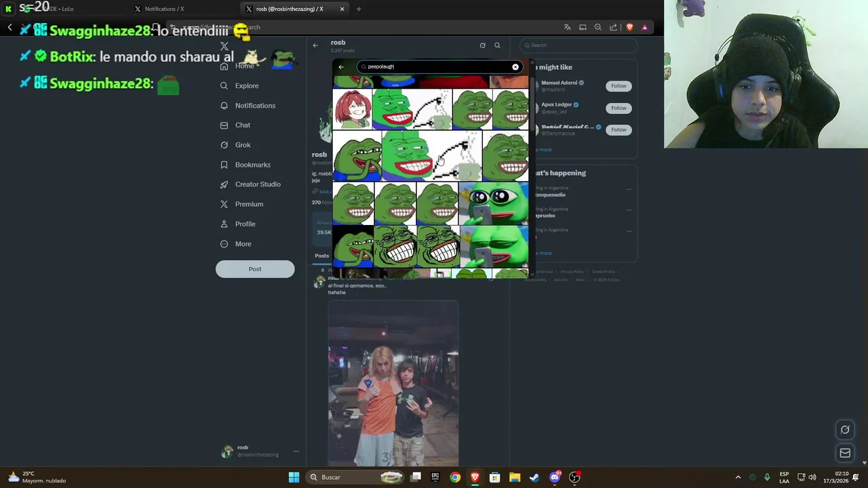
Task: Follow Manuel Adorni
Action: tap(618, 86)
